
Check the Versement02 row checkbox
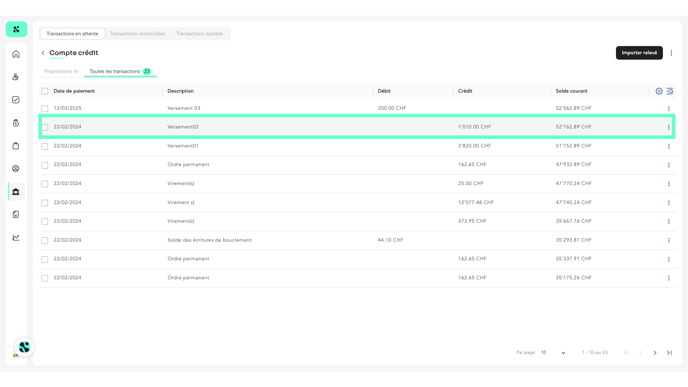[45, 127]
